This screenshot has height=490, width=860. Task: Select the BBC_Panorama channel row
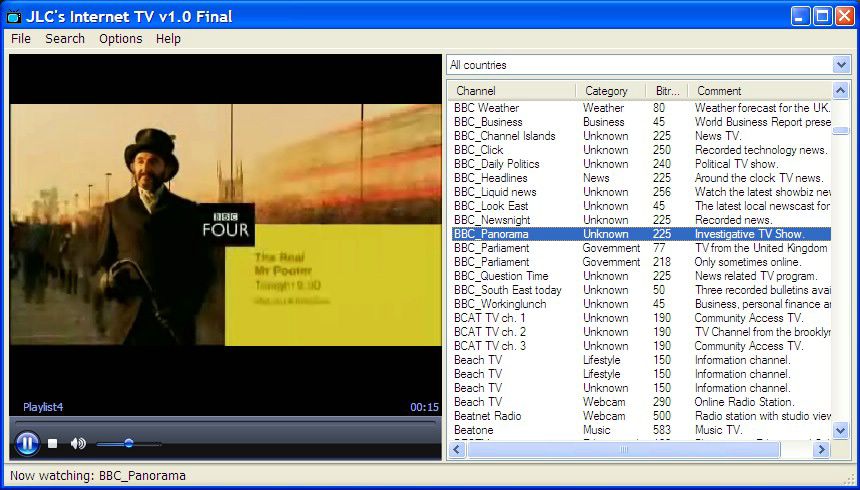(x=641, y=234)
